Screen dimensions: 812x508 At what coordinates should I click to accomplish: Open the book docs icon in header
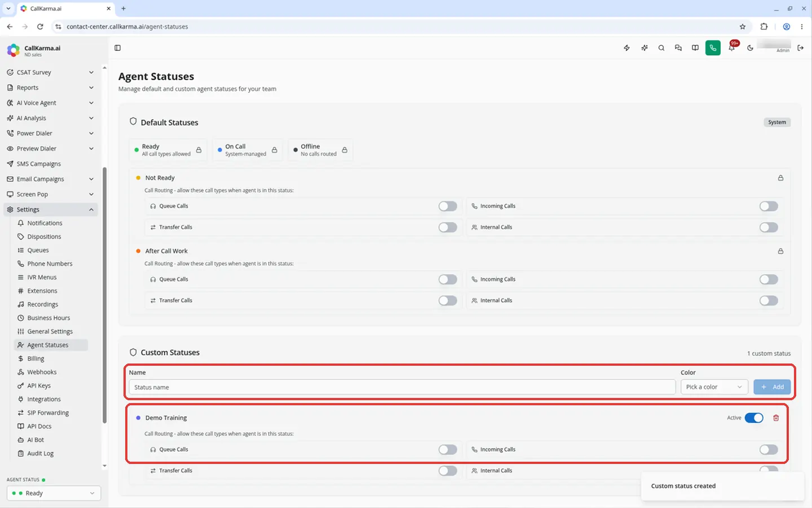click(x=695, y=48)
